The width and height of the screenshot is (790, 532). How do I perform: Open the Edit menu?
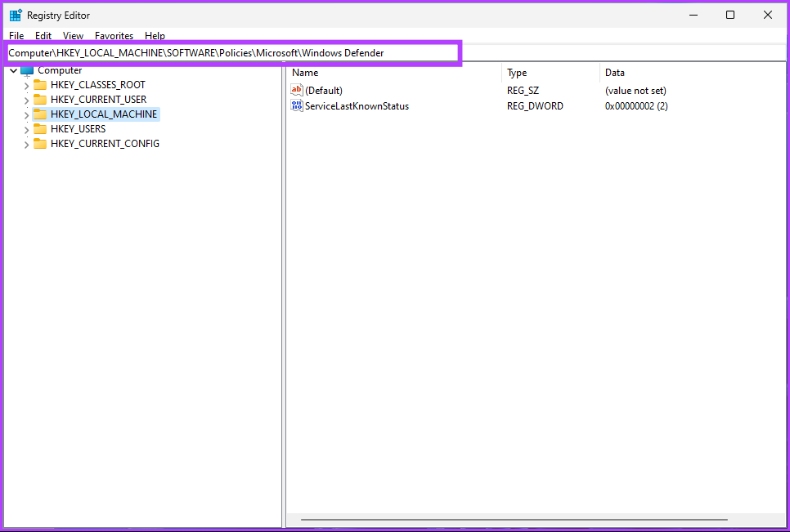[x=43, y=36]
